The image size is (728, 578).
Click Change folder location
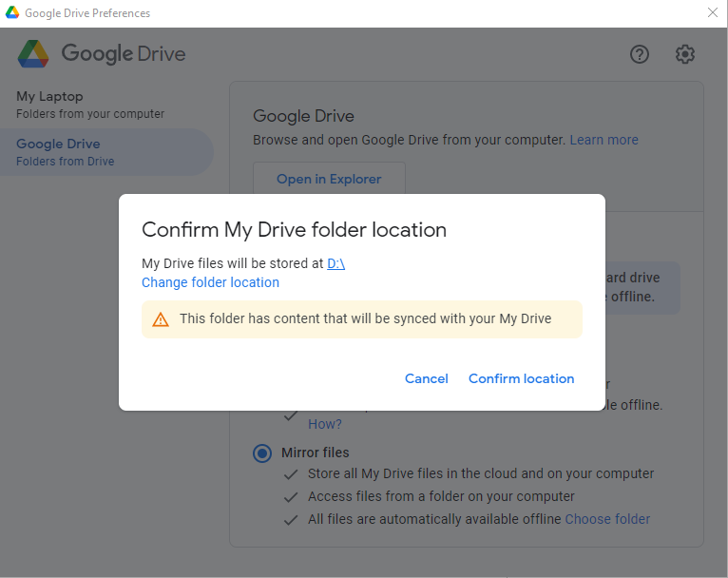(x=210, y=282)
